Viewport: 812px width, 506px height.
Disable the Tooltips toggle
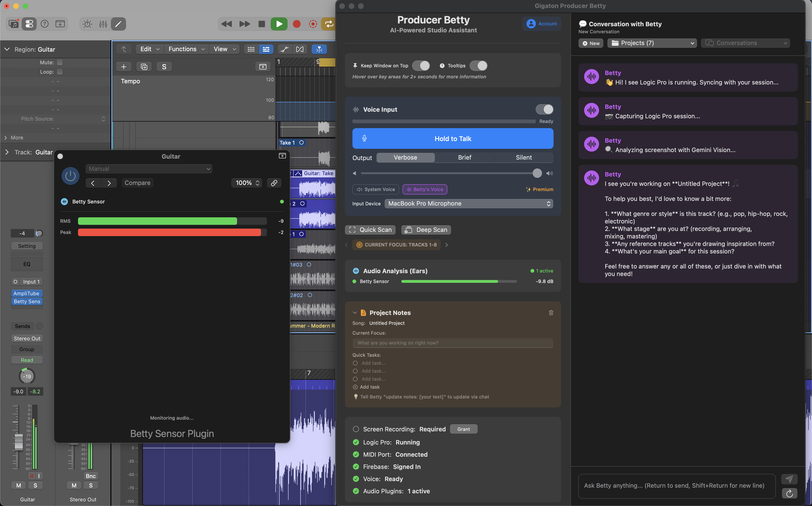(x=478, y=65)
